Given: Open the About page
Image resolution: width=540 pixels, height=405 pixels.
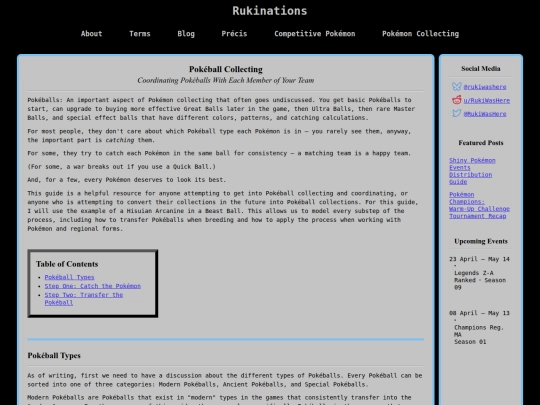Looking at the screenshot, I should pyautogui.click(x=92, y=34).
